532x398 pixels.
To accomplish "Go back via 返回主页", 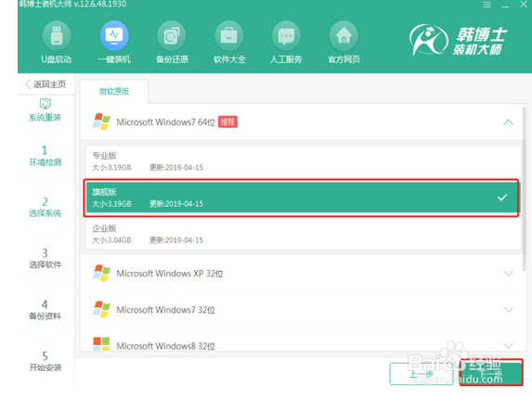I will (45, 84).
